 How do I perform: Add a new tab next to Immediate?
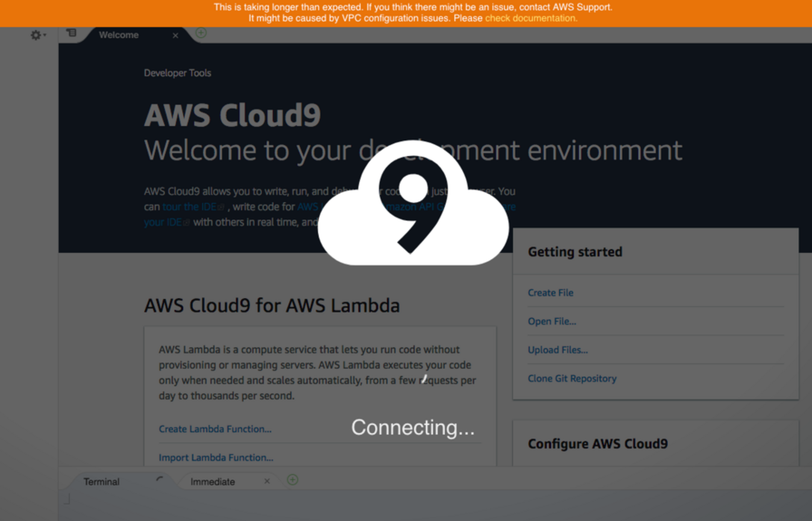pos(292,480)
